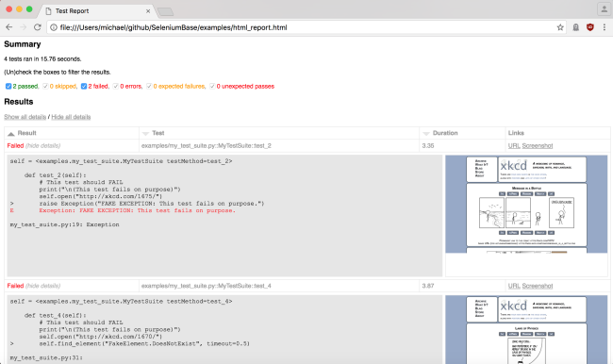Toggle the 0 expected failures checkbox
This screenshot has height=364, width=613.
pyautogui.click(x=149, y=87)
